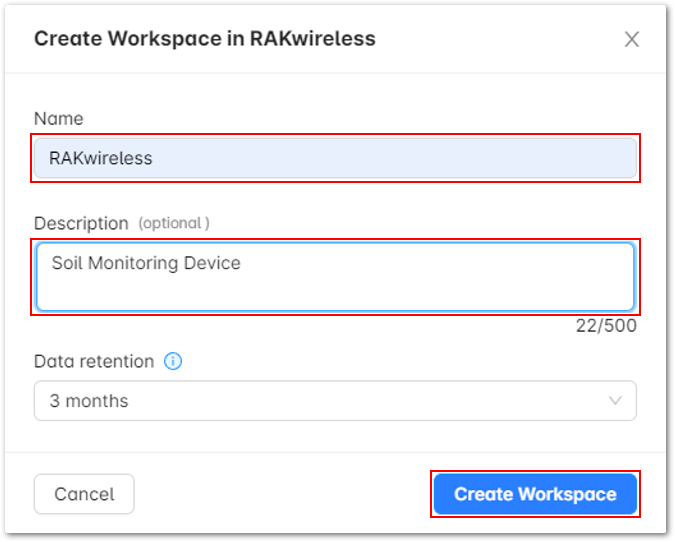This screenshot has height=542, width=675.
Task: Click the Data retention label
Action: pyautogui.click(x=94, y=361)
